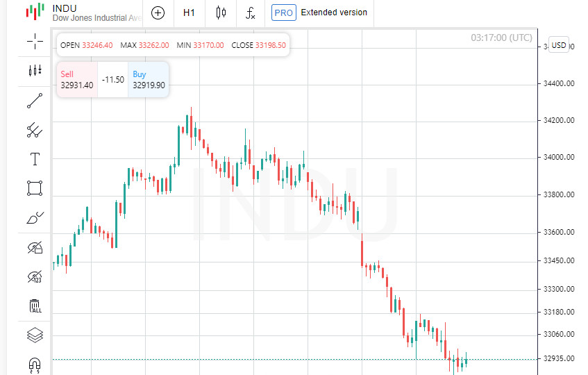Click the delete all drawings icon
Screen dimensions: 588x375
(35, 306)
